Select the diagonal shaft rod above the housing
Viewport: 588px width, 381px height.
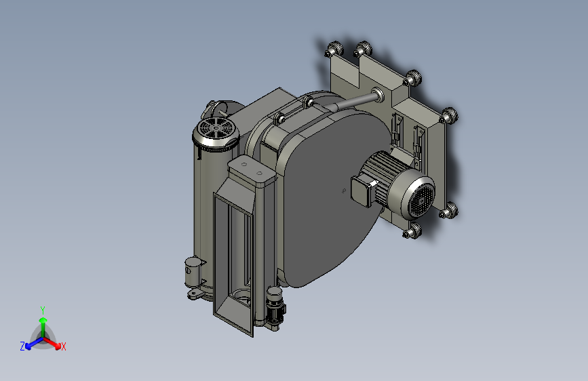(x=355, y=100)
